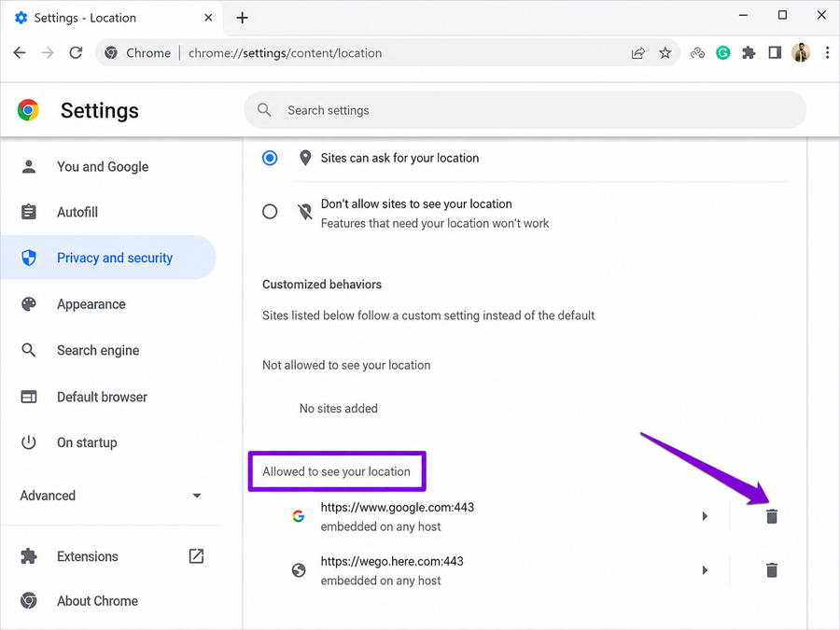840x630 pixels.
Task: Click the https://wego.here.com:443 entry text
Action: (392, 562)
